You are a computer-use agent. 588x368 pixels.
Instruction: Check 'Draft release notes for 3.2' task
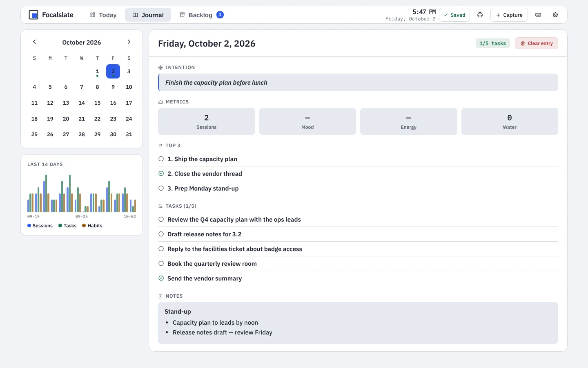[161, 234]
